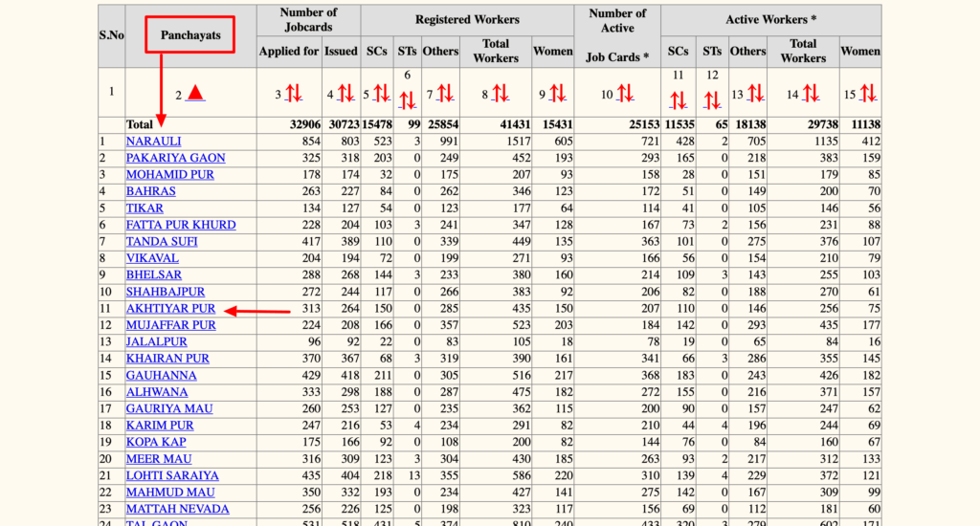Sort registered Women using column 9 arrows

point(557,93)
